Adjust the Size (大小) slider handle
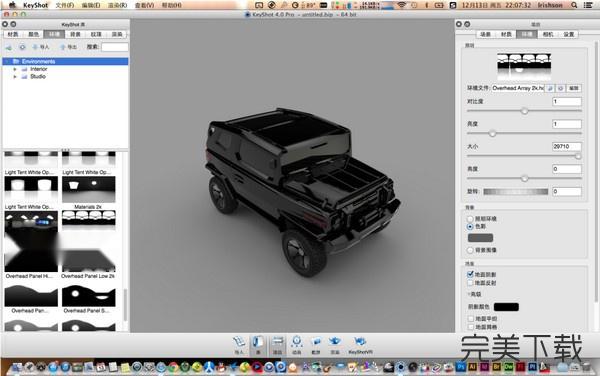The height and width of the screenshot is (376, 600). [x=578, y=156]
